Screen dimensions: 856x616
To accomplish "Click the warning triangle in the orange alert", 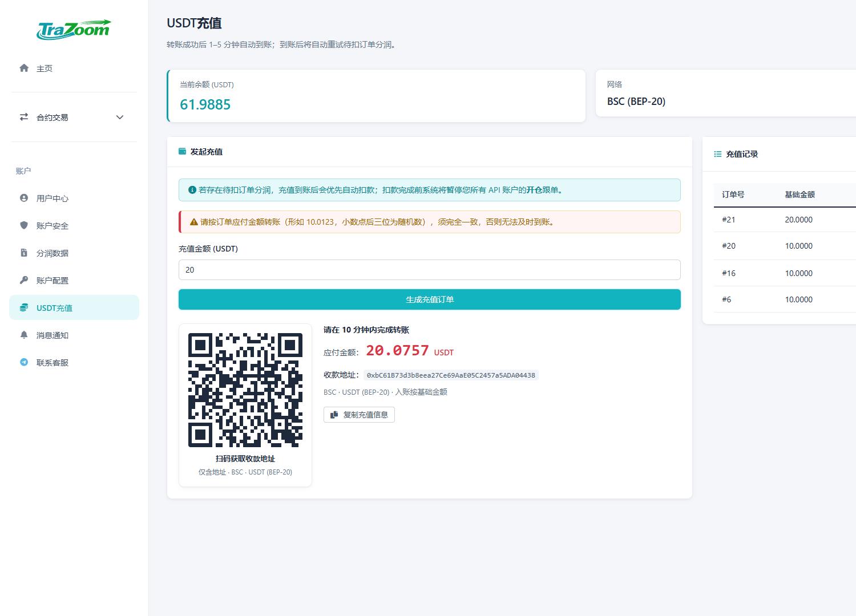I will 193,222.
